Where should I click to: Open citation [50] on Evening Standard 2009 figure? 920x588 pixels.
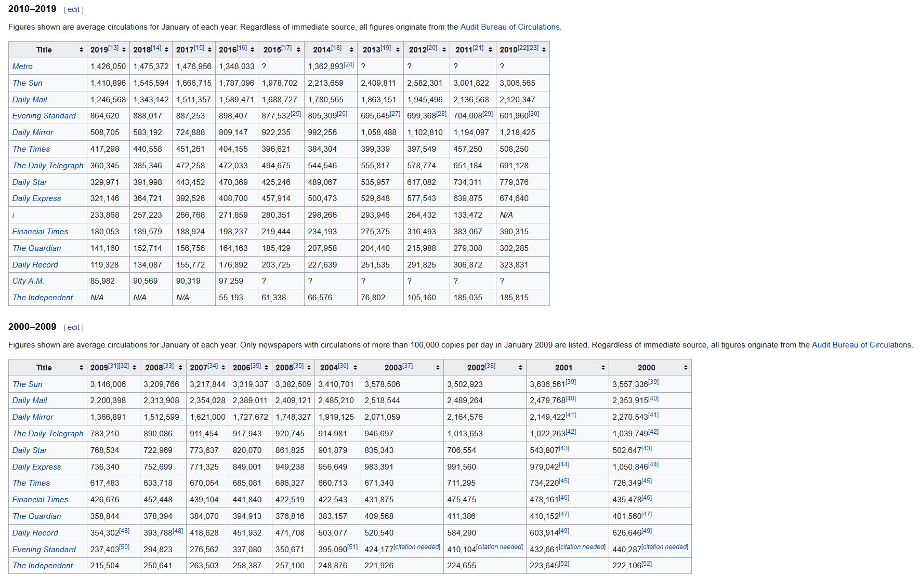pos(124,547)
